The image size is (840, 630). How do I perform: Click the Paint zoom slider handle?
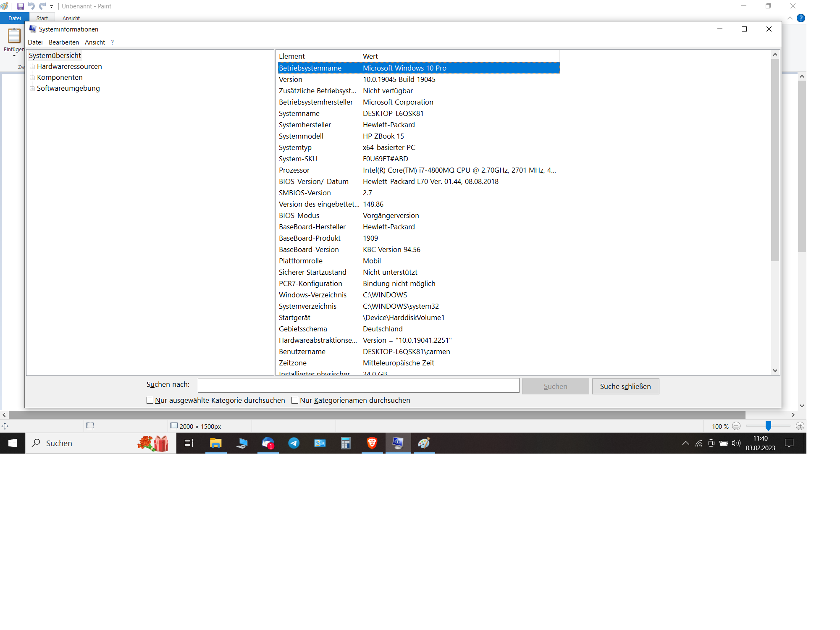pyautogui.click(x=768, y=426)
